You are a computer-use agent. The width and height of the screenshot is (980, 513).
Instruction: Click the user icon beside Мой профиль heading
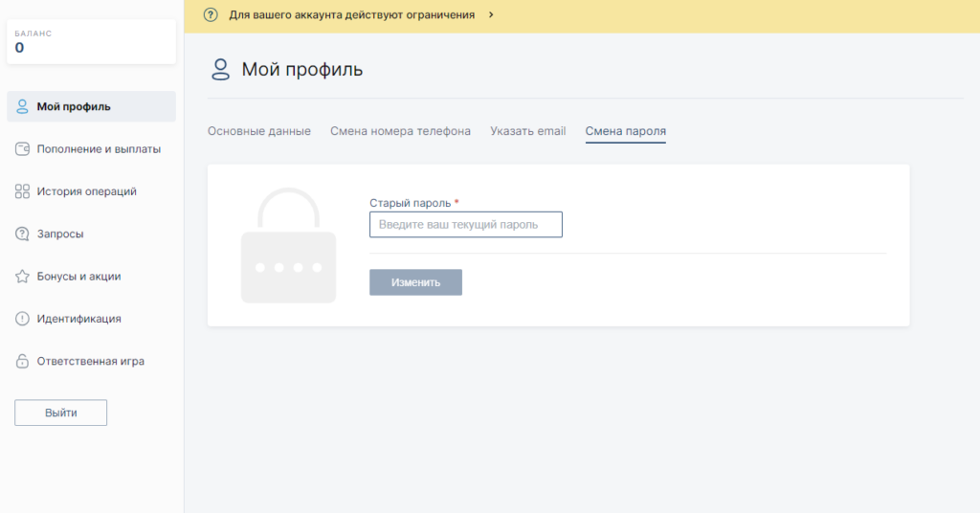220,69
